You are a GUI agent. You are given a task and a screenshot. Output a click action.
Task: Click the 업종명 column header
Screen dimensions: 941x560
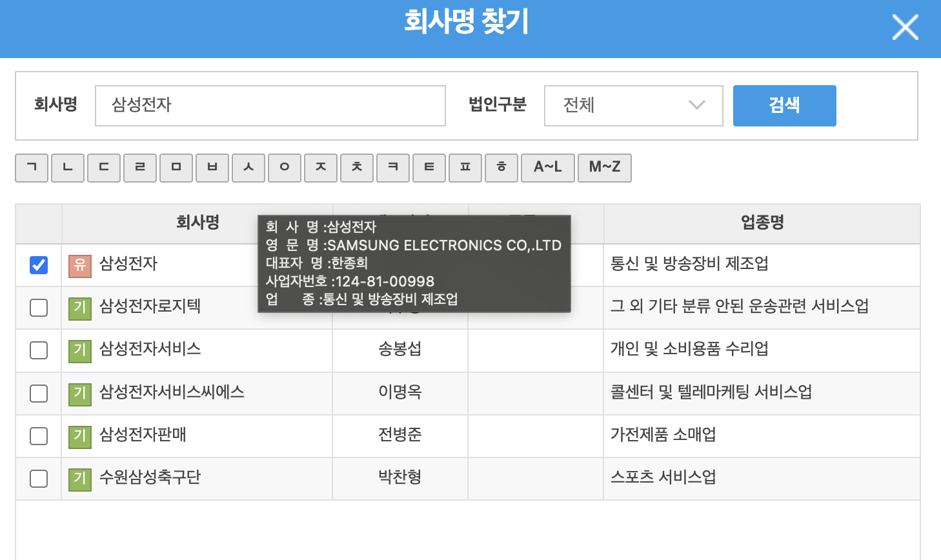tap(762, 223)
